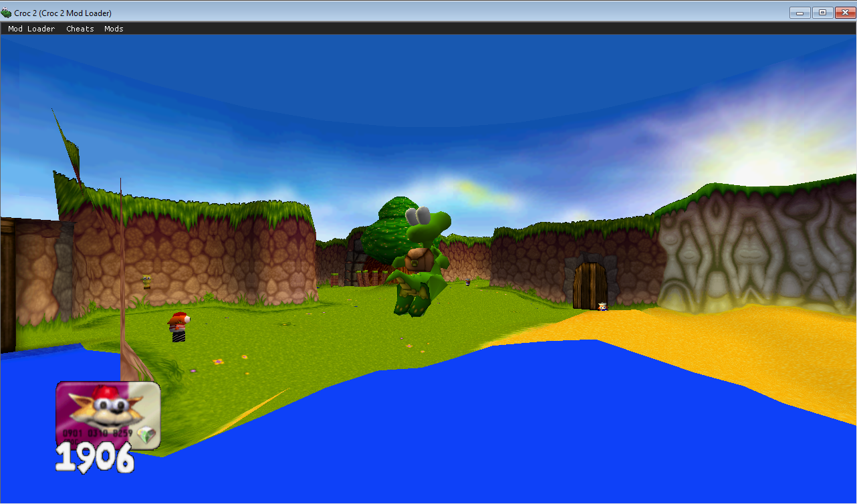Click the tiny distant character on the grass
This screenshot has height=504, width=857.
coord(467,283)
